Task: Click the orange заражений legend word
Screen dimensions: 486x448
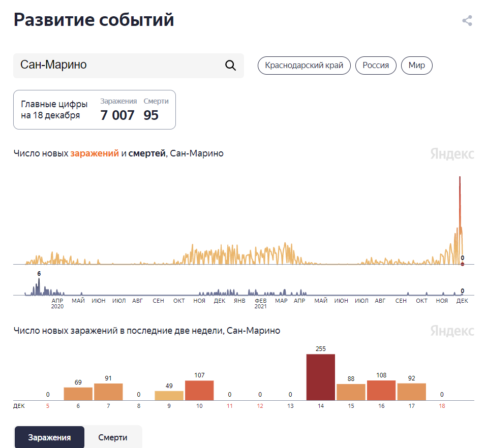Action: click(x=95, y=153)
